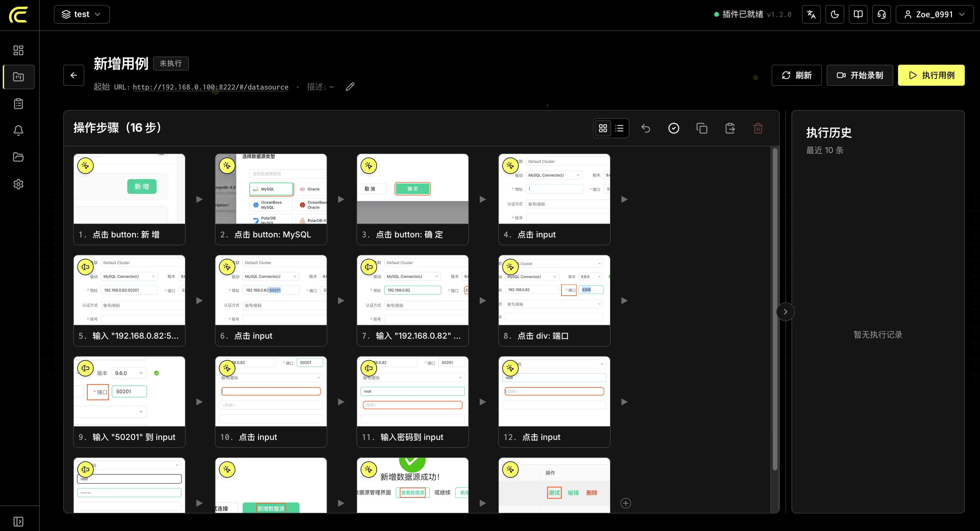Edit description with pencil icon
Viewport: 980px width, 531px height.
[350, 87]
